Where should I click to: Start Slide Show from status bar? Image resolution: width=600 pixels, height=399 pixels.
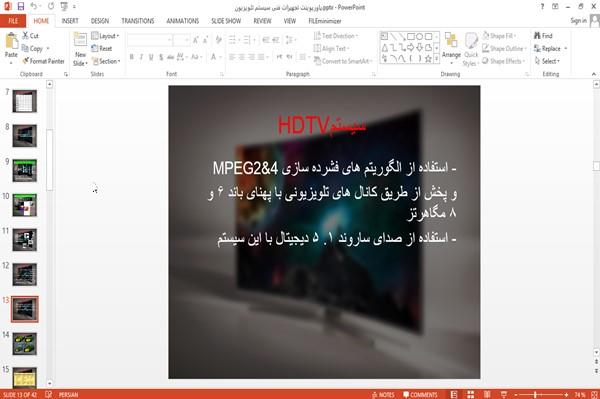tap(504, 394)
